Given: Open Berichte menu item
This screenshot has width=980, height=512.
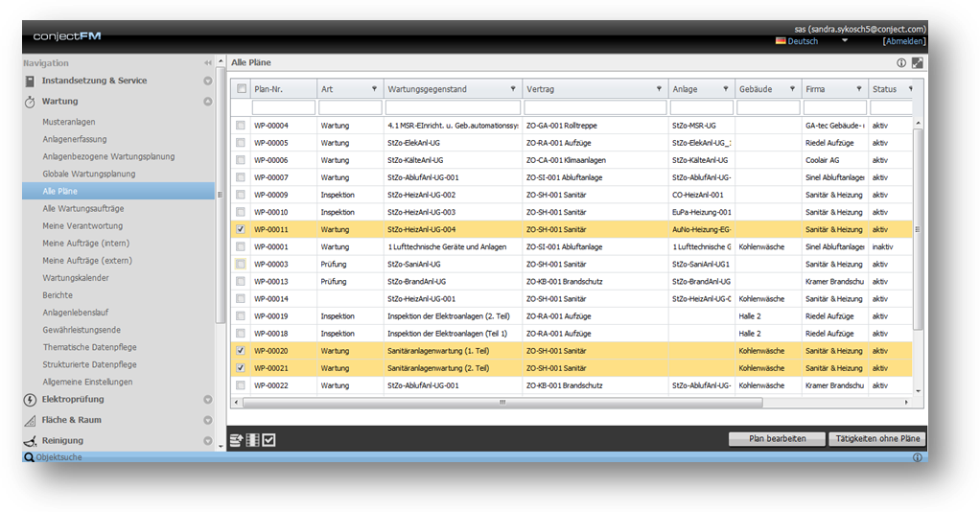Looking at the screenshot, I should pos(58,295).
